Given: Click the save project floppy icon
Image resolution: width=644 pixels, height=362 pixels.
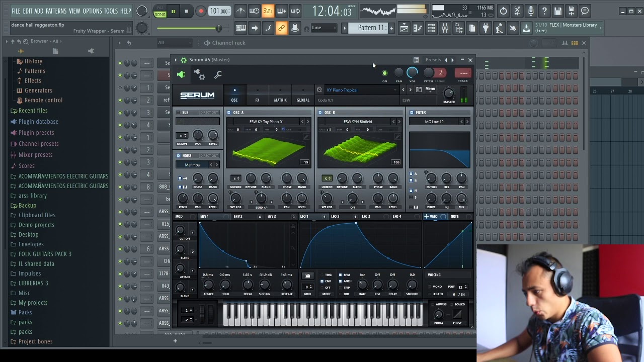Looking at the screenshot, I should (x=558, y=11).
